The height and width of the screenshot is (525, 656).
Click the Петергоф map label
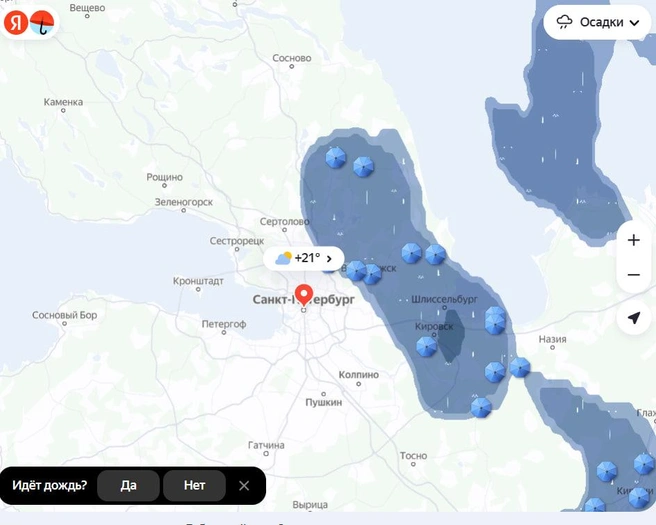click(224, 324)
